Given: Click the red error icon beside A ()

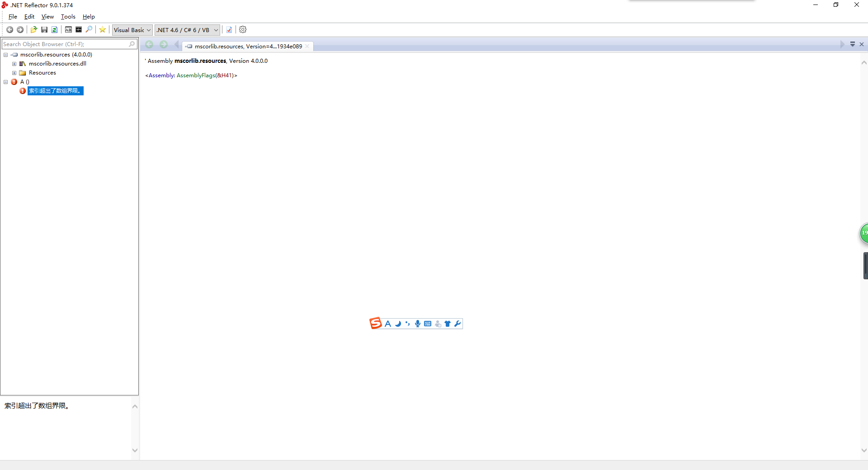Looking at the screenshot, I should (x=14, y=82).
